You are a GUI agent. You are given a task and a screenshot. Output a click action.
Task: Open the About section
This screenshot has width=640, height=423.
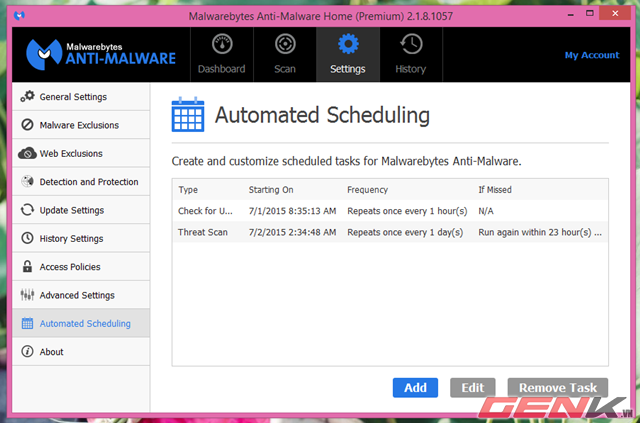tap(81, 352)
